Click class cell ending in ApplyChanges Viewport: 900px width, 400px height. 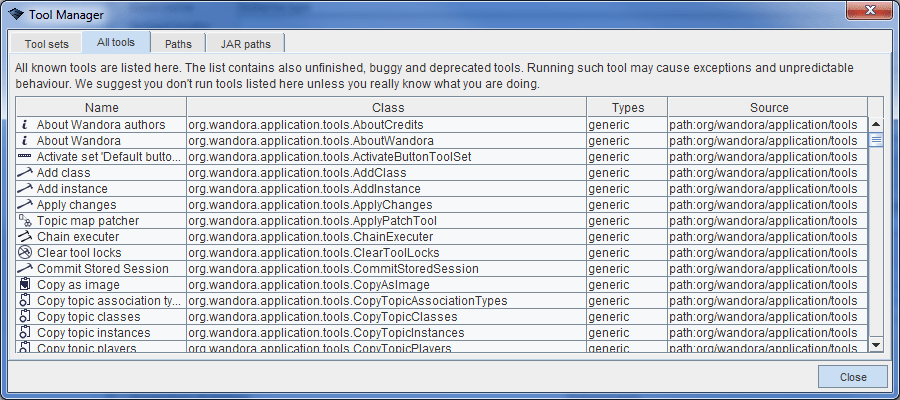point(387,205)
